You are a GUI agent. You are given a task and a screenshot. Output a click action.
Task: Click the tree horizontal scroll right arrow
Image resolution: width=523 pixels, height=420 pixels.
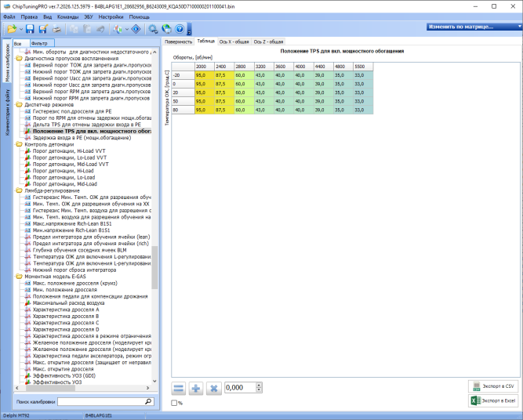pyautogui.click(x=147, y=388)
